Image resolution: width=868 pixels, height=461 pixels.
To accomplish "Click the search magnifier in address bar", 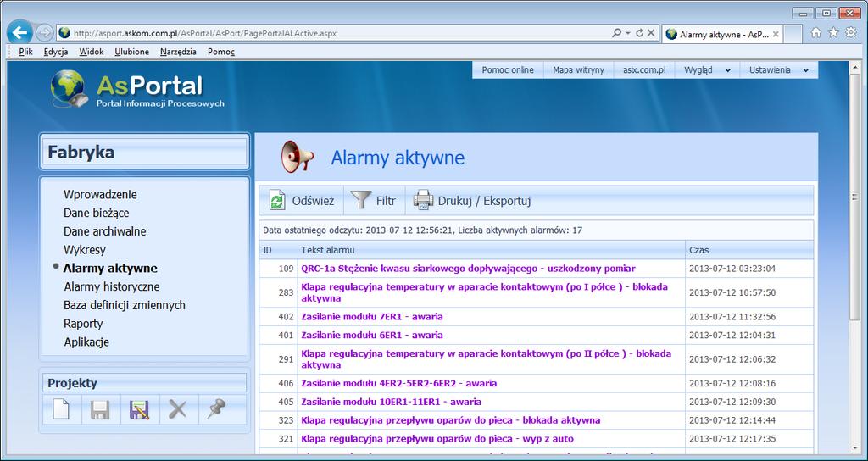I will pos(617,33).
